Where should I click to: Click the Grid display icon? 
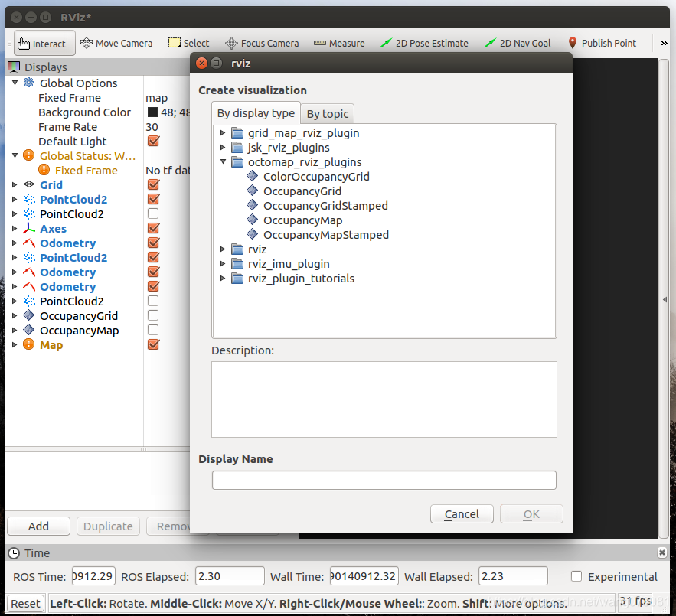(29, 184)
